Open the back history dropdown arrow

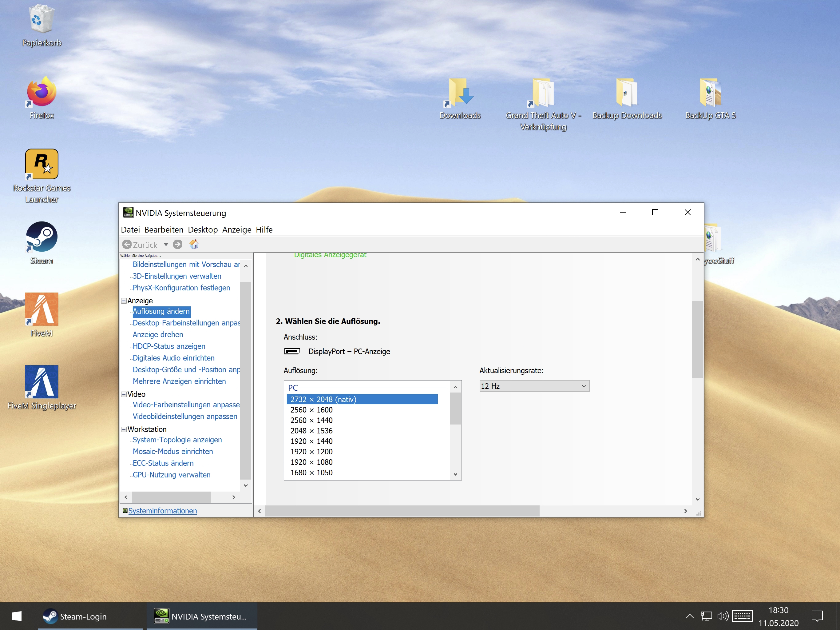tap(166, 244)
